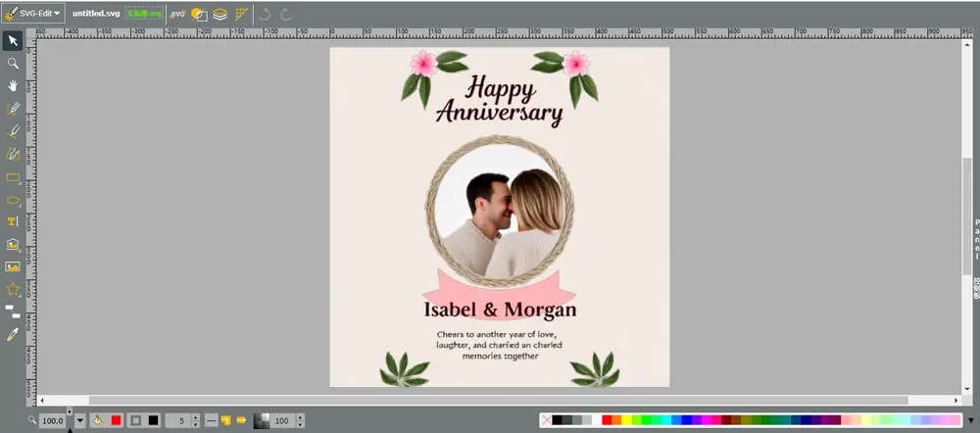Open the SVG source editor
This screenshot has width=980, height=433.
click(178, 14)
